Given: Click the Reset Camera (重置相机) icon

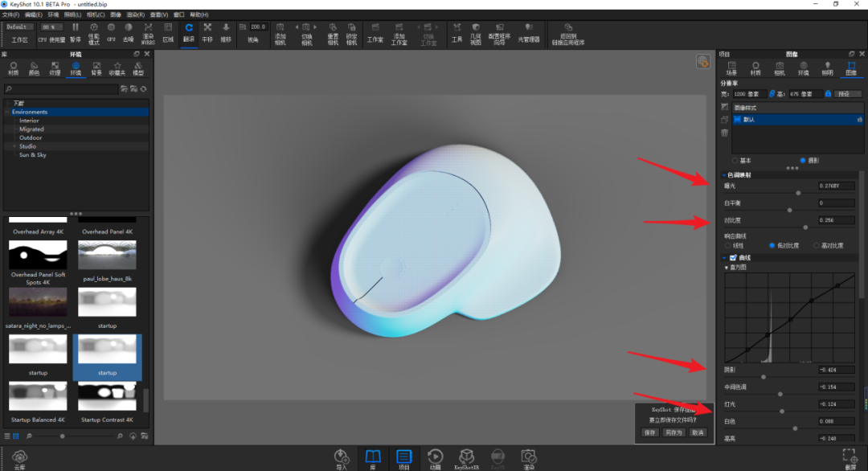Looking at the screenshot, I should [333, 34].
